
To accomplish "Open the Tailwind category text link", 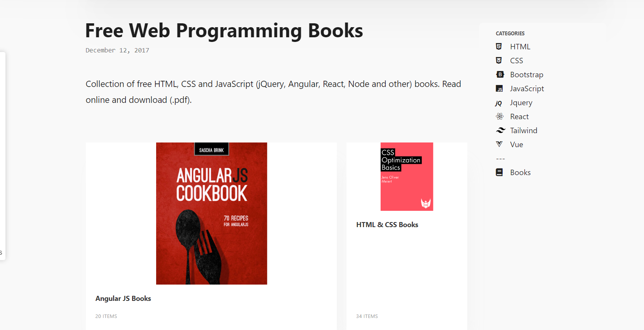I will (524, 130).
